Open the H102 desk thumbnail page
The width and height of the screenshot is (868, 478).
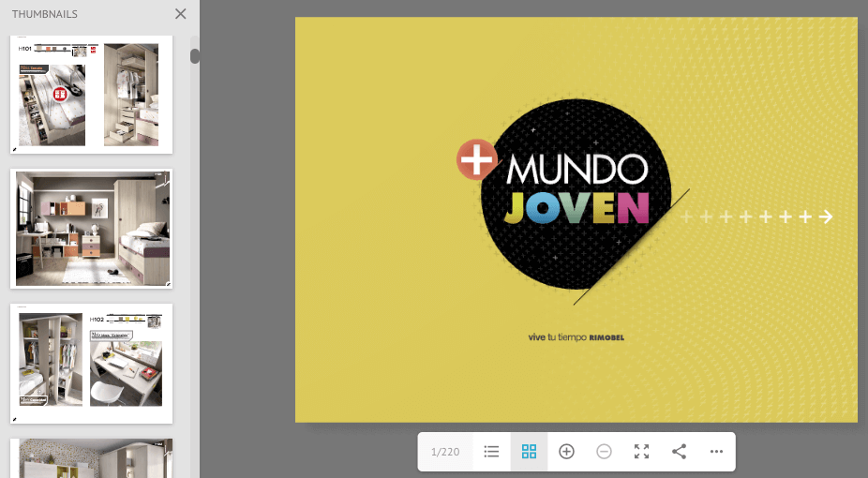[91, 363]
